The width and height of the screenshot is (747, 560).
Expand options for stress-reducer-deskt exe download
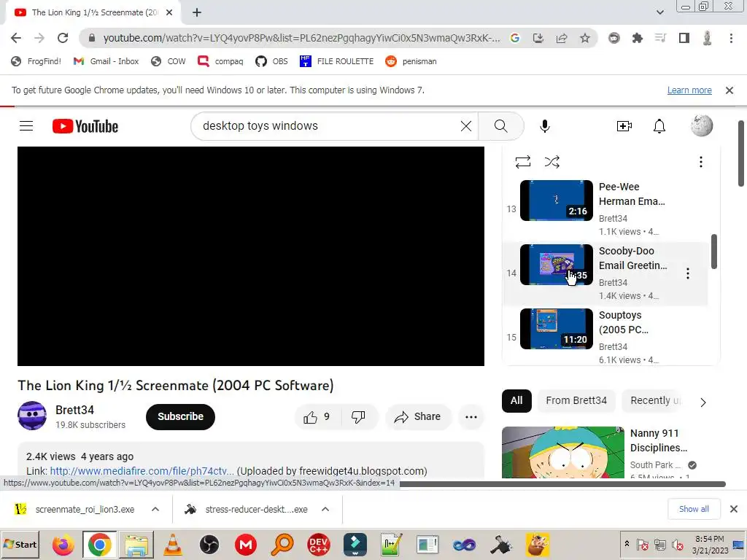325,509
